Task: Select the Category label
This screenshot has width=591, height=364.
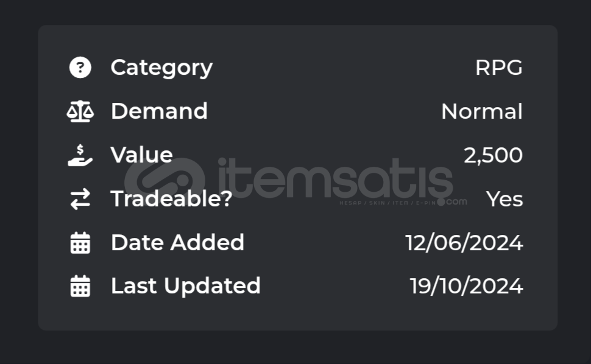Action: 161,68
